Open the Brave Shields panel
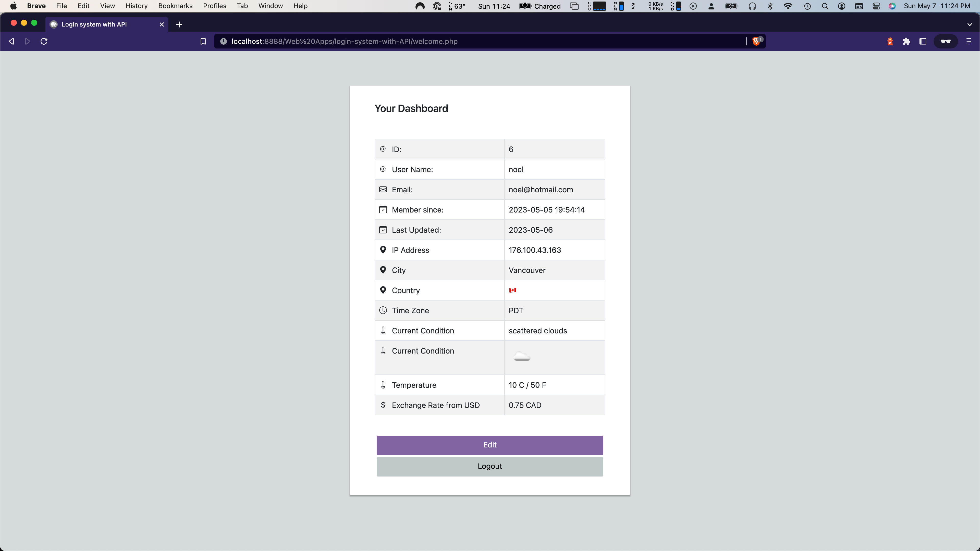The image size is (980, 551). (757, 41)
